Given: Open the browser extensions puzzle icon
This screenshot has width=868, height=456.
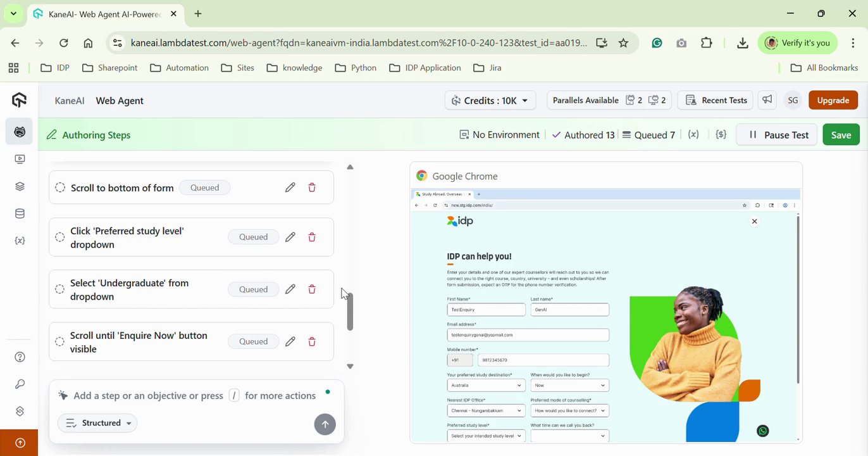Looking at the screenshot, I should click(707, 43).
